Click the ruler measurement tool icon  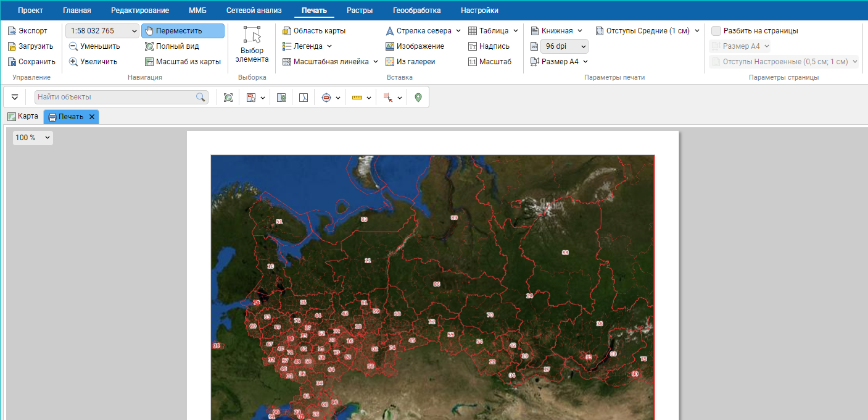[357, 98]
